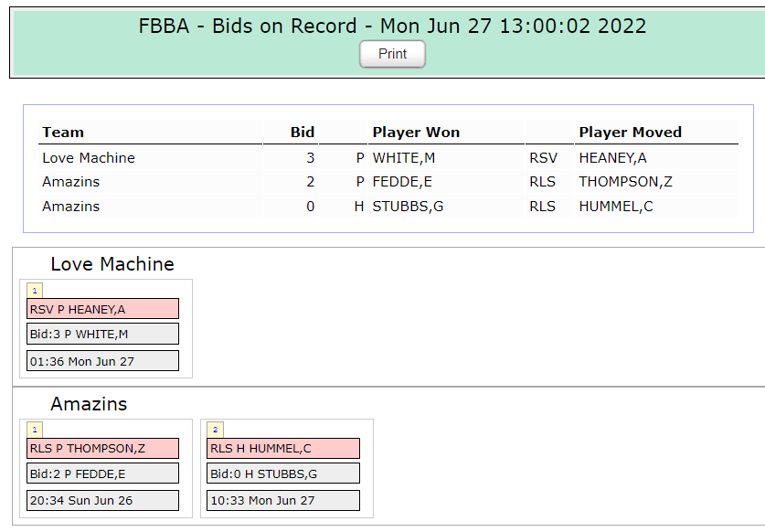The width and height of the screenshot is (765, 532).
Task: Click WHITE,M in the summary table
Action: 397,158
